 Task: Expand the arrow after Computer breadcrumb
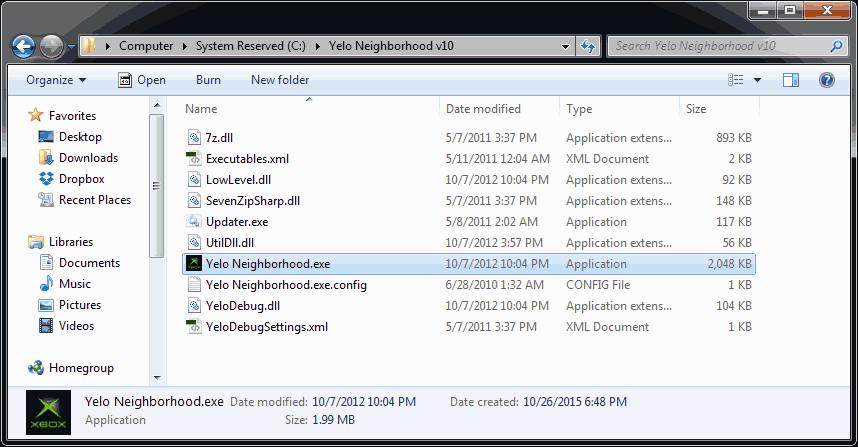184,47
